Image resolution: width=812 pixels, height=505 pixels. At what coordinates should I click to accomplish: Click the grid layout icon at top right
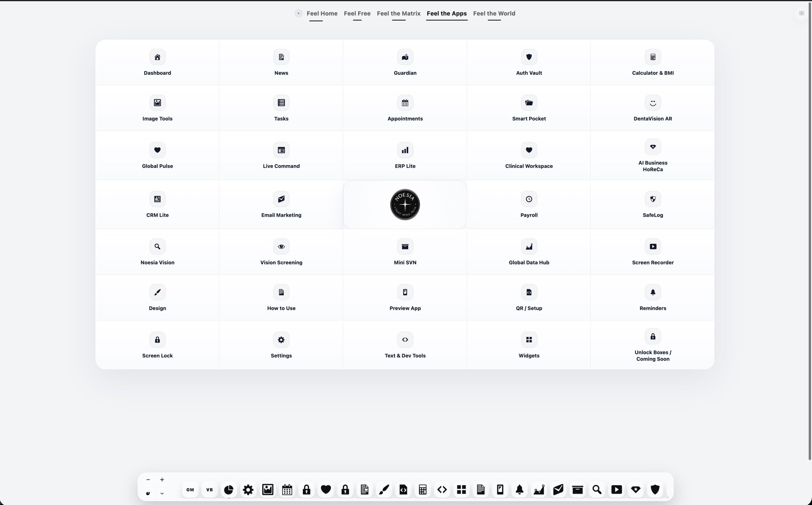point(801,13)
